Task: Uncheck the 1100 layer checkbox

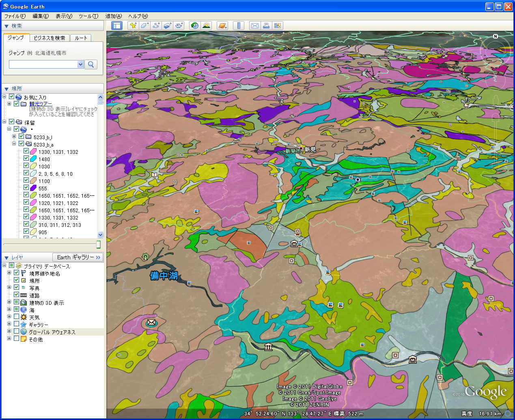Action: [26, 181]
